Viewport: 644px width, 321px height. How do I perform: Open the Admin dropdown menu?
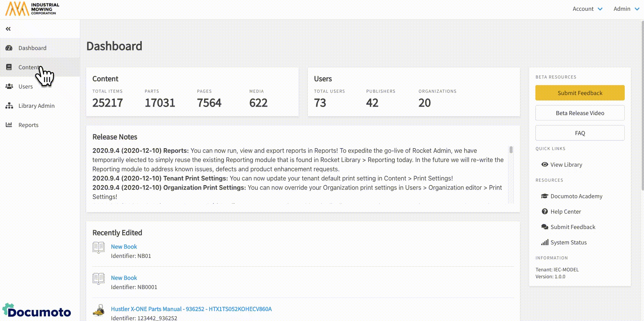point(626,9)
